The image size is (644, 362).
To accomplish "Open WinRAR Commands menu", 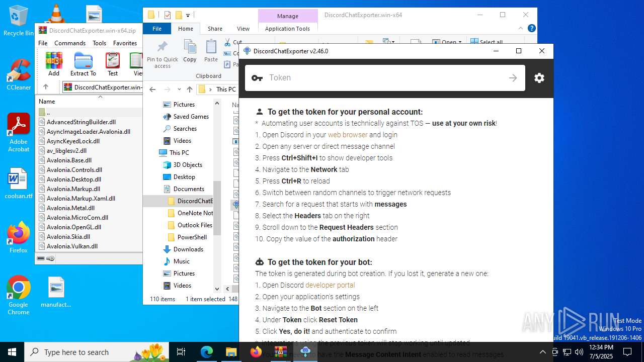I will (70, 43).
